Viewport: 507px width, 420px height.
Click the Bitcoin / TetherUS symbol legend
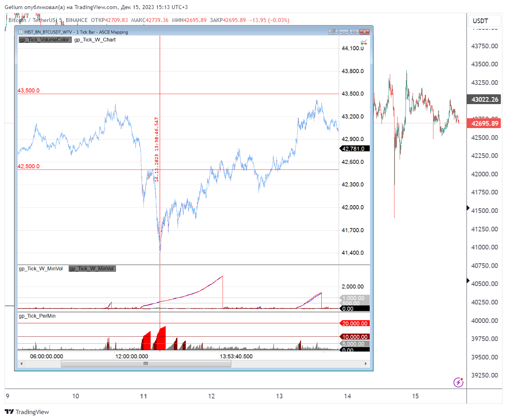pyautogui.click(x=32, y=20)
